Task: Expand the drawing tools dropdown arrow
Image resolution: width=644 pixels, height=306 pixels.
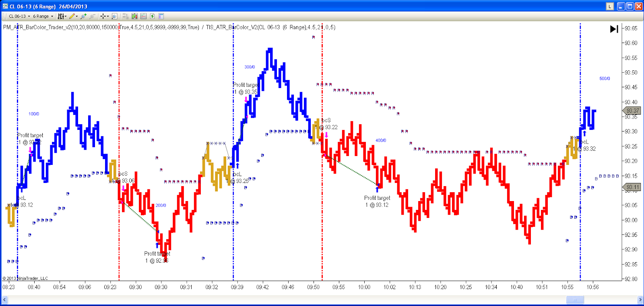Action: (77, 16)
